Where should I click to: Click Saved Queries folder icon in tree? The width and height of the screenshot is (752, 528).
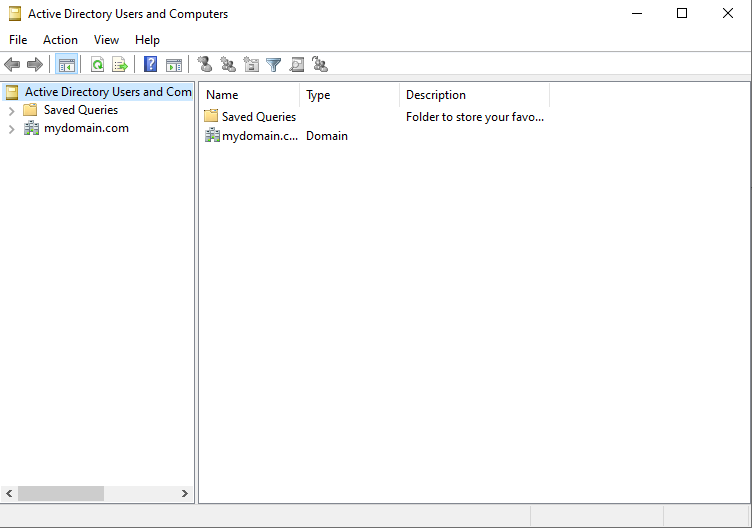point(30,110)
